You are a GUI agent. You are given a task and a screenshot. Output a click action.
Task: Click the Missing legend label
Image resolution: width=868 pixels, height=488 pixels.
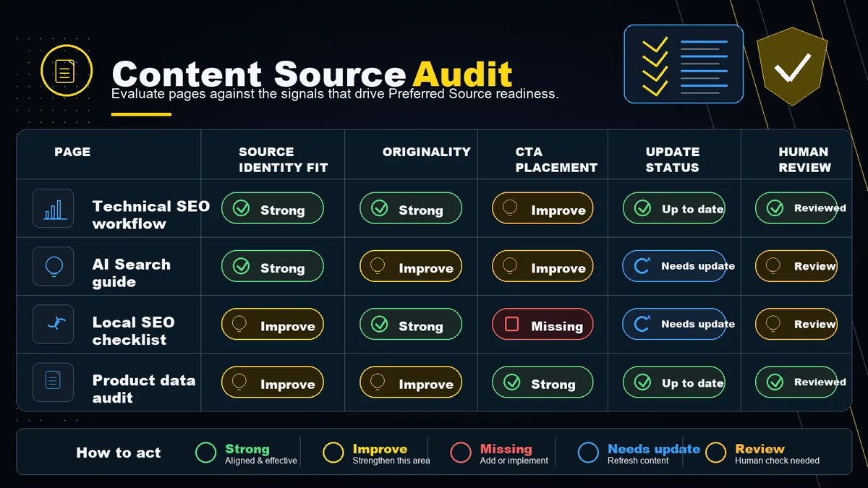[x=506, y=449]
